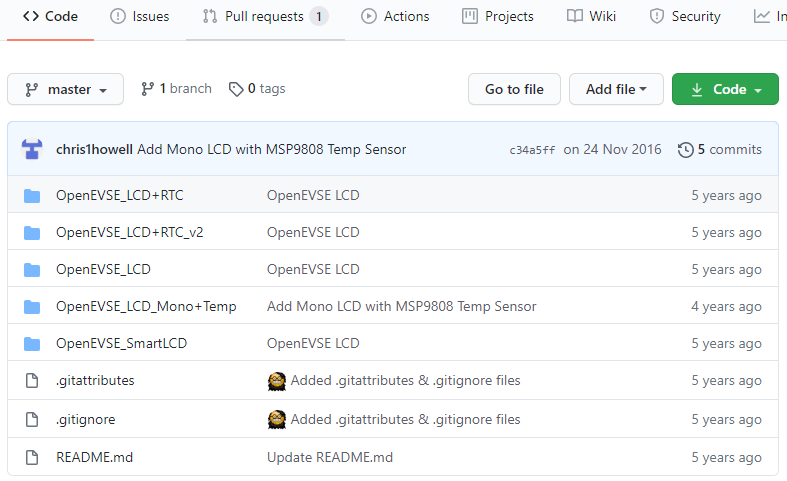Open commit message in .gitignore row
Viewport: 787px width, 481px height.
tap(406, 419)
